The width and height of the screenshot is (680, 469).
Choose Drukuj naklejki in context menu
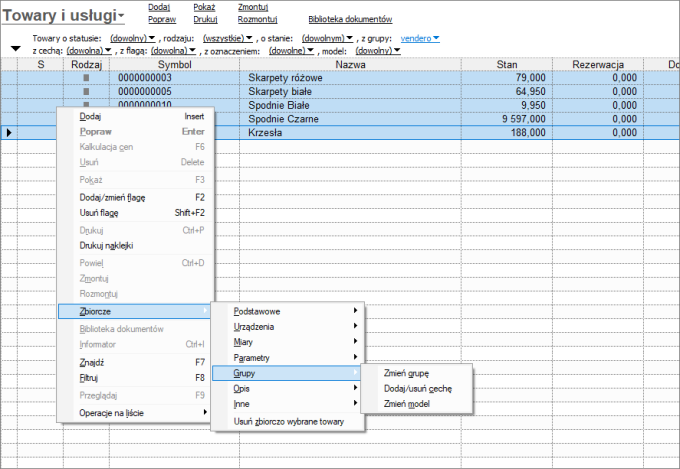135,246
